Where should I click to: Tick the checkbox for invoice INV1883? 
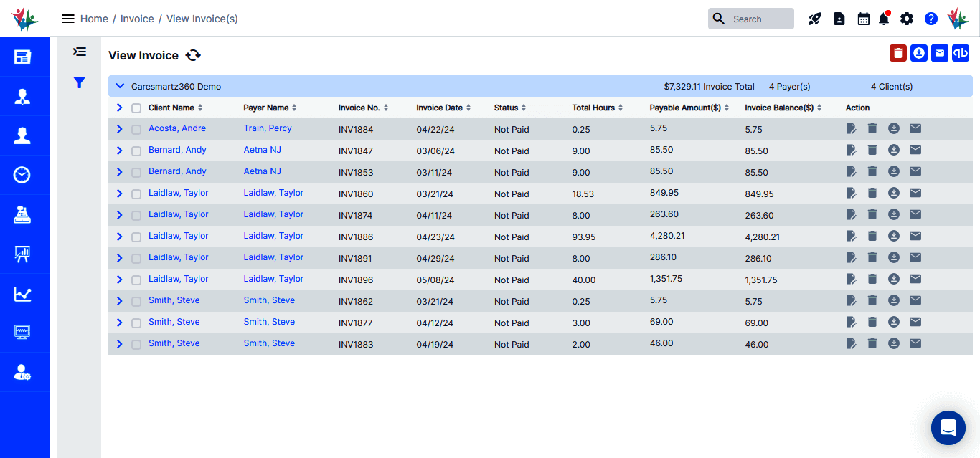pos(136,345)
